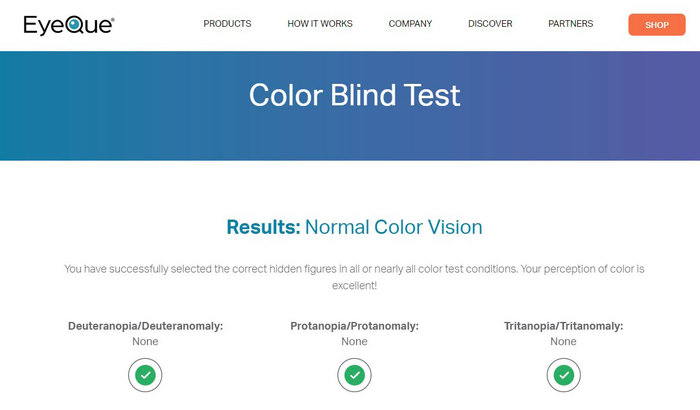Image resolution: width=700 pixels, height=410 pixels.
Task: Open the How It Works menu
Action: (320, 24)
